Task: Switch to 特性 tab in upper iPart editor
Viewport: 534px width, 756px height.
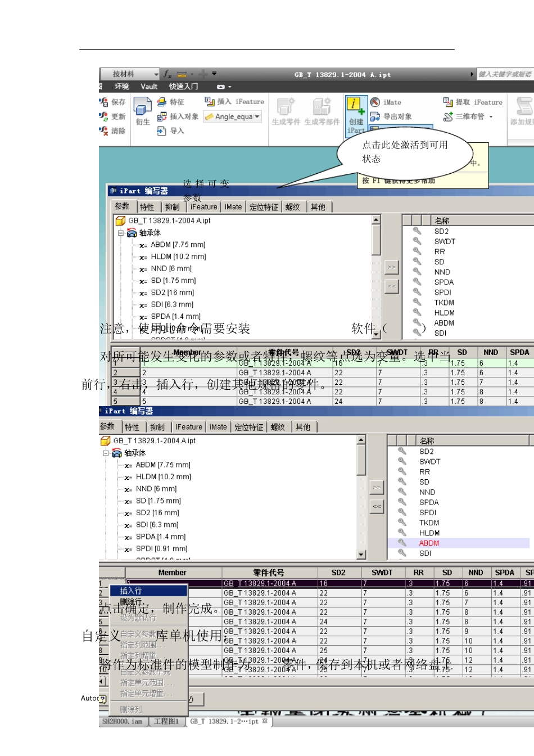Action: coord(147,207)
